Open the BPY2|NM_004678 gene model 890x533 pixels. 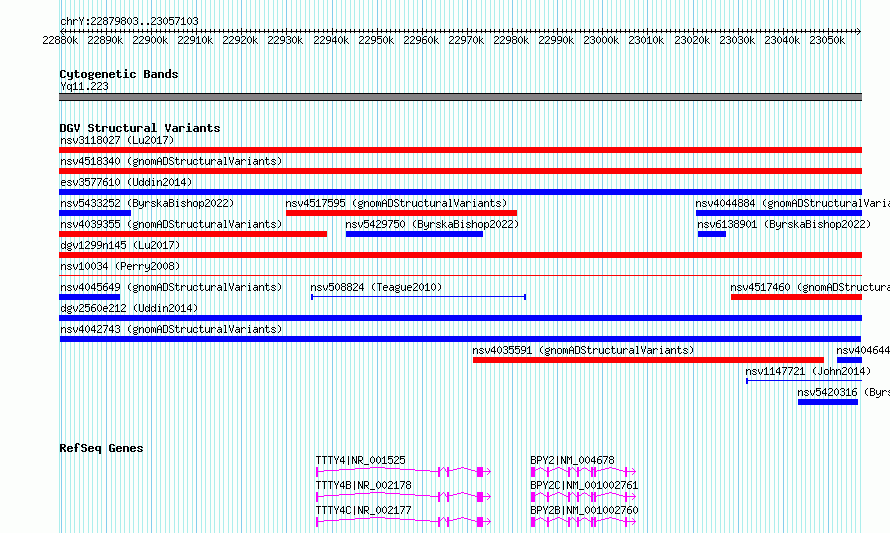pos(583,472)
